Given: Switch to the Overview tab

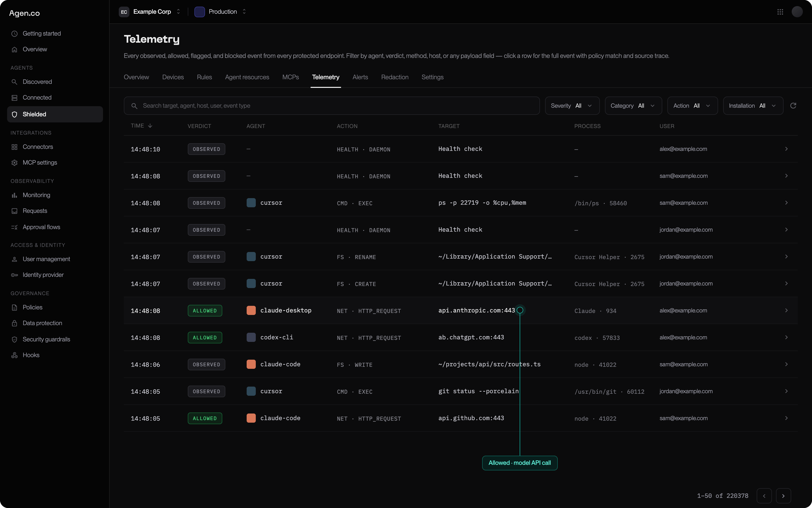Looking at the screenshot, I should pyautogui.click(x=136, y=77).
